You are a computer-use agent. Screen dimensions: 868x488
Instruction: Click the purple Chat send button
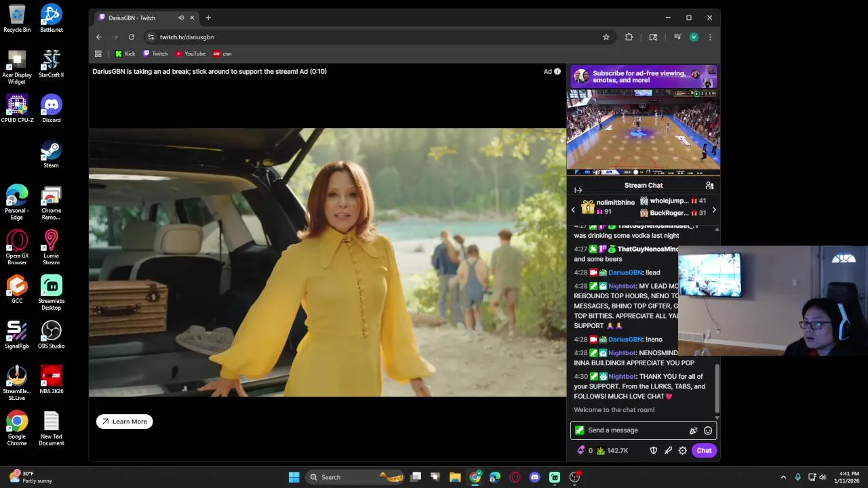704,451
